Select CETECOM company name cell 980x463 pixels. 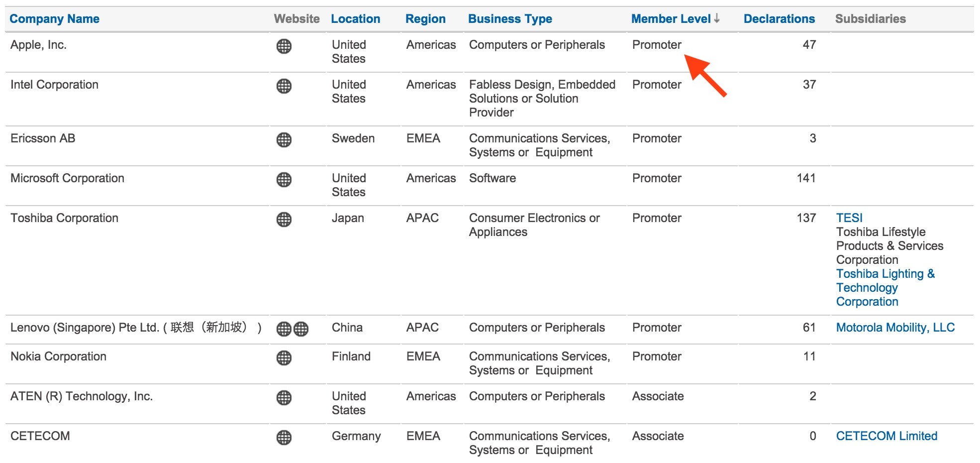(x=40, y=436)
